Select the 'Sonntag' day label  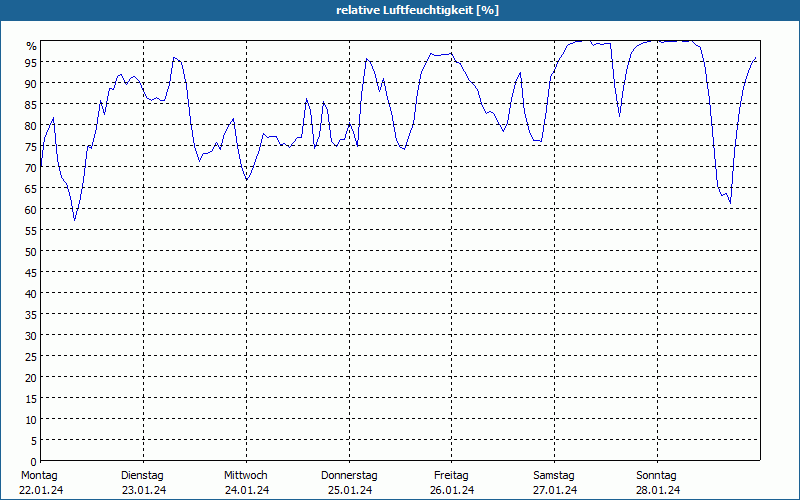click(656, 475)
